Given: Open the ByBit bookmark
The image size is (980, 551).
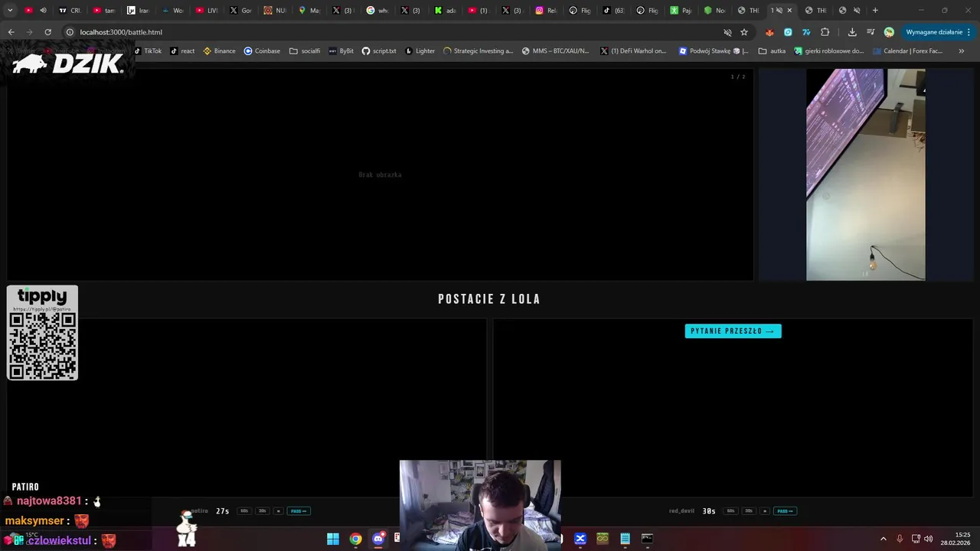Looking at the screenshot, I should 341,51.
